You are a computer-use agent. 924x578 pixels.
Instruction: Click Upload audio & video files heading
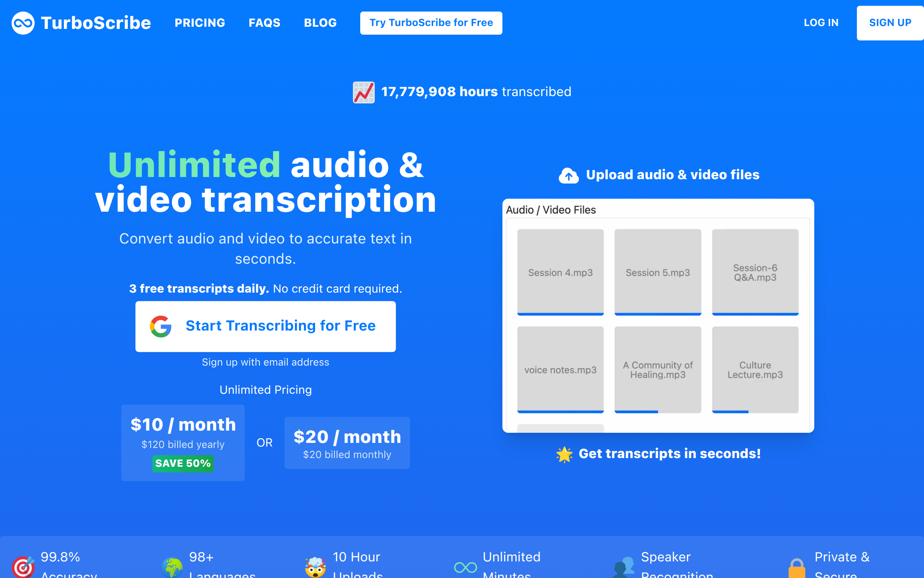point(673,175)
